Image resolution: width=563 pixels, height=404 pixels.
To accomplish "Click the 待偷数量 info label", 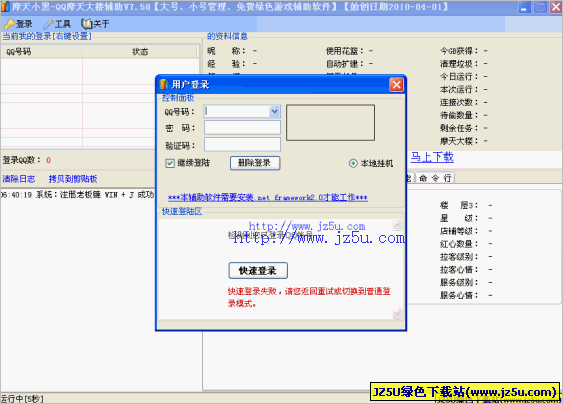I will (x=459, y=115).
